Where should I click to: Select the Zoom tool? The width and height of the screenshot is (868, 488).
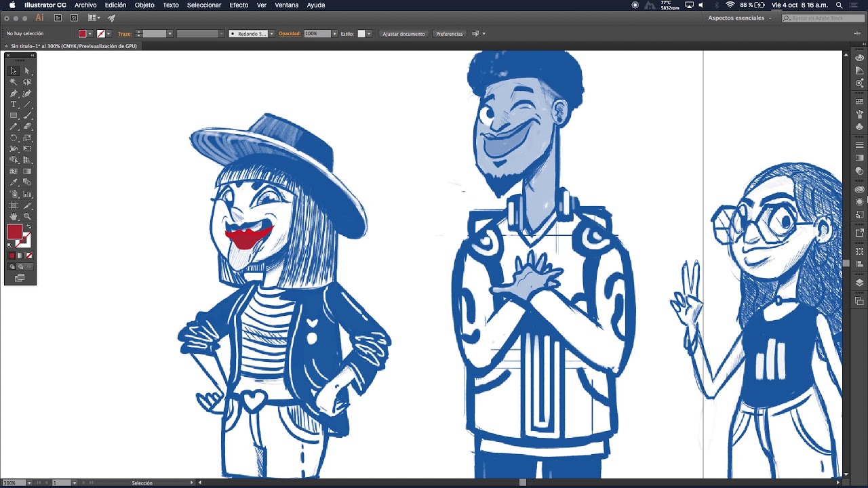point(27,216)
